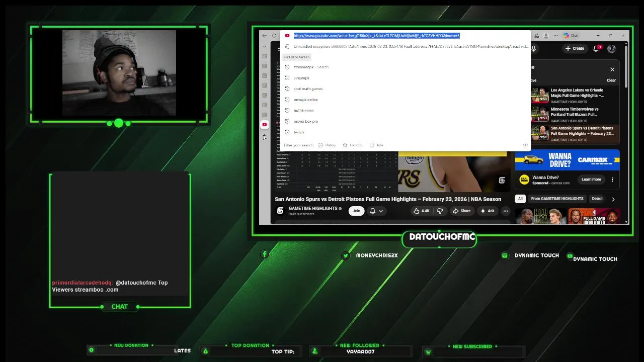The image size is (644, 362).
Task: Open the CarMax 'Wanna Drive?' banner ad
Action: 567,160
